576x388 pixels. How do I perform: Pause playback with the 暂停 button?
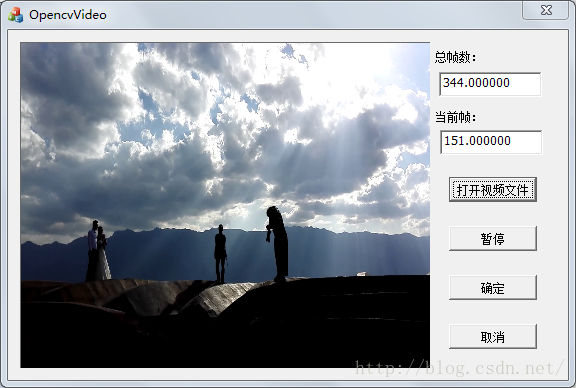click(x=493, y=239)
